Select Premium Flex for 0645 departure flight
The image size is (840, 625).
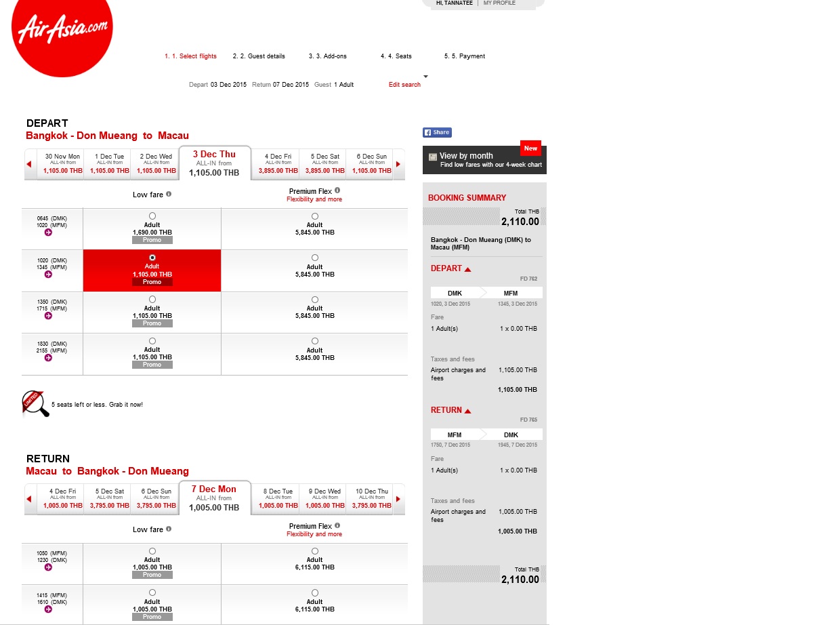tap(315, 216)
